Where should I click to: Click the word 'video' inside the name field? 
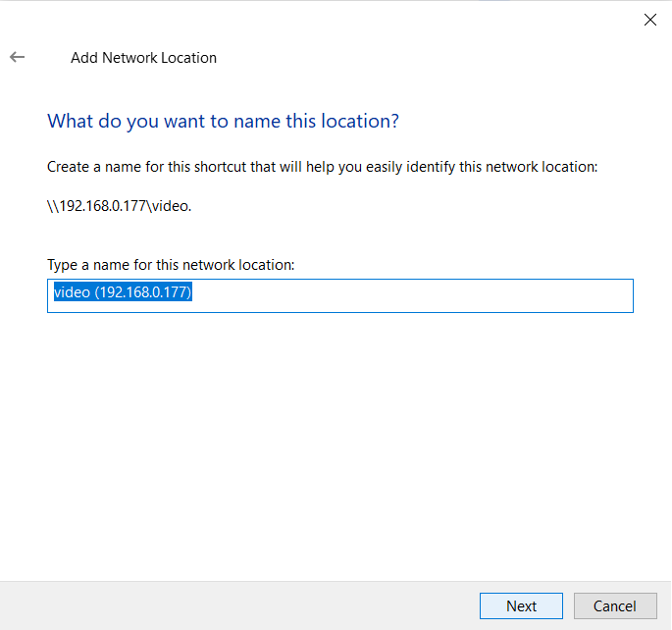(x=72, y=291)
